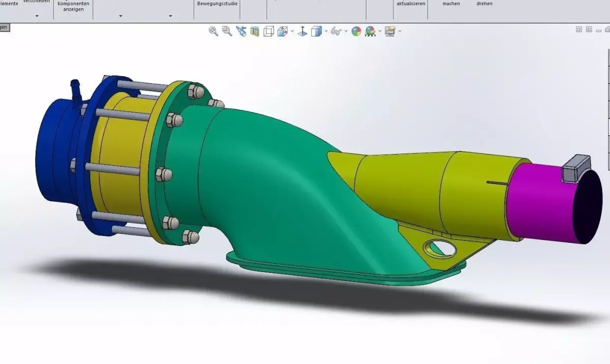
Task: Expand the View Orientation dropdown arrow
Action: tap(325, 32)
